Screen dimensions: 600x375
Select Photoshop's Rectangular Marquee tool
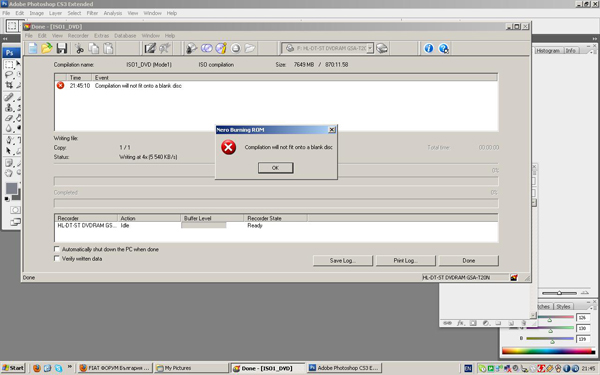point(9,64)
